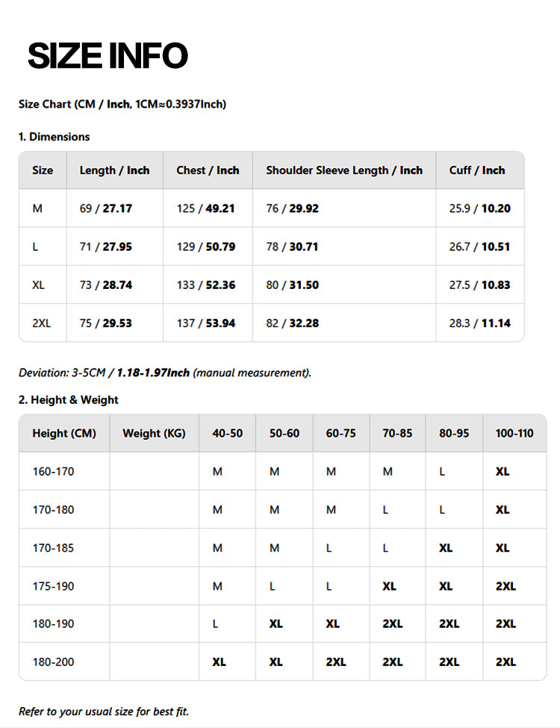Image resolution: width=560 pixels, height=728 pixels.
Task: Click the 175-190 height row label
Action: [53, 586]
